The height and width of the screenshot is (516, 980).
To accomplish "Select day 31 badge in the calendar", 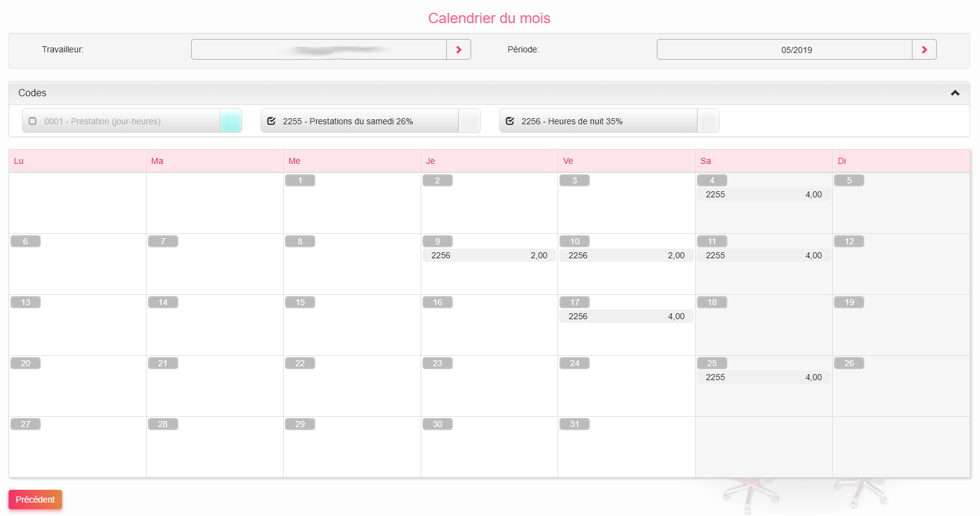I will [574, 424].
